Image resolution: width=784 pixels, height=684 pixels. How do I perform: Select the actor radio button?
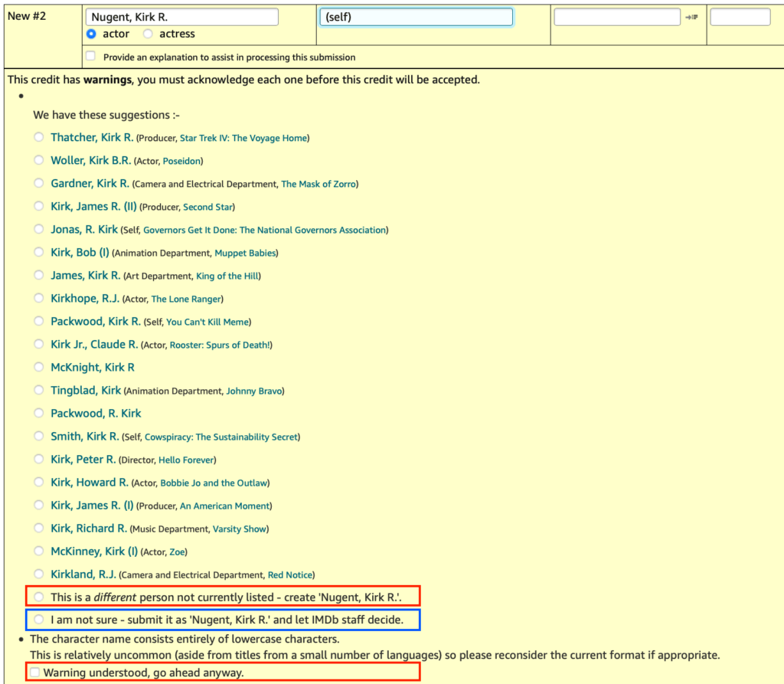[x=91, y=34]
